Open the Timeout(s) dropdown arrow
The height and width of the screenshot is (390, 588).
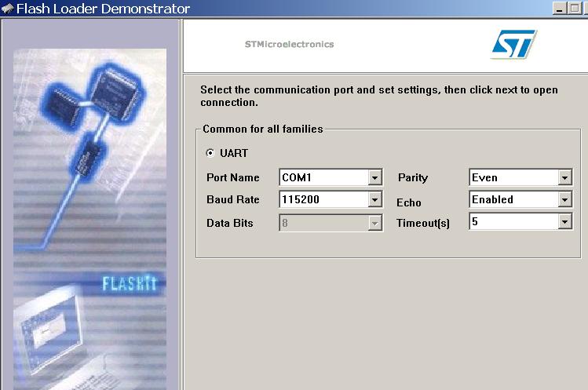tap(564, 221)
